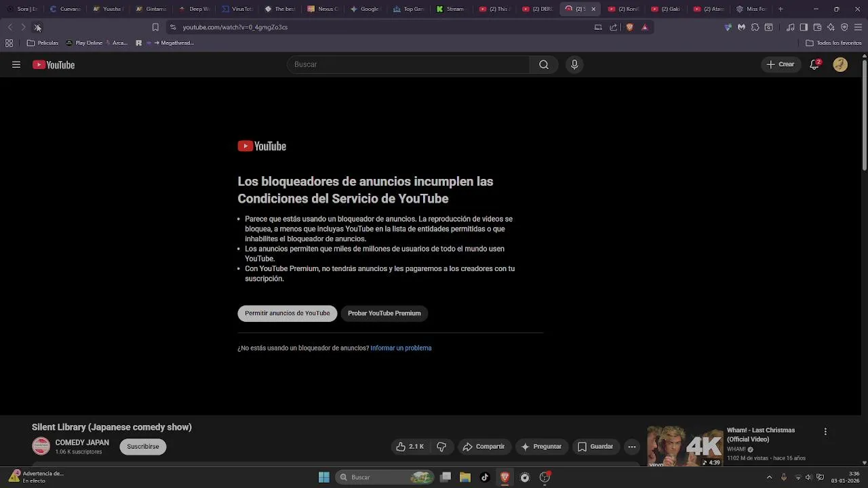Screen dimensions: 868x488
Task: Click the tab groups grid icon in bookmarks bar
Action: pyautogui.click(x=9, y=43)
